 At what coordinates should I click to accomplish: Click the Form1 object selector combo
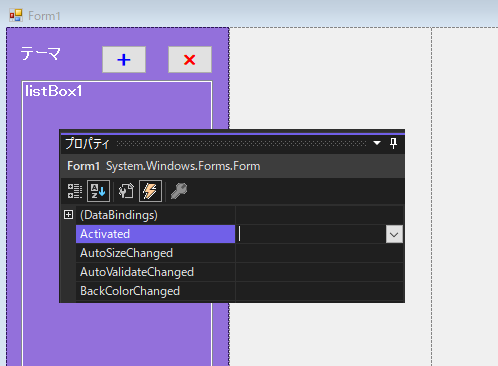(x=233, y=166)
